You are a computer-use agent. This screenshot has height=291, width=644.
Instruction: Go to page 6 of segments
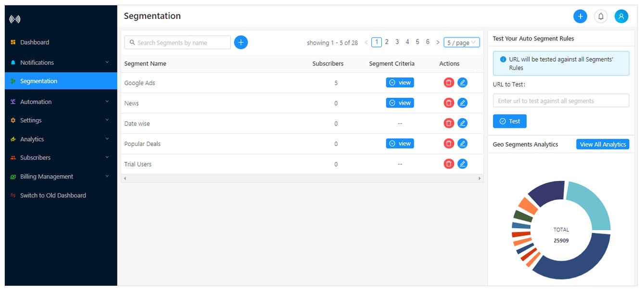428,42
